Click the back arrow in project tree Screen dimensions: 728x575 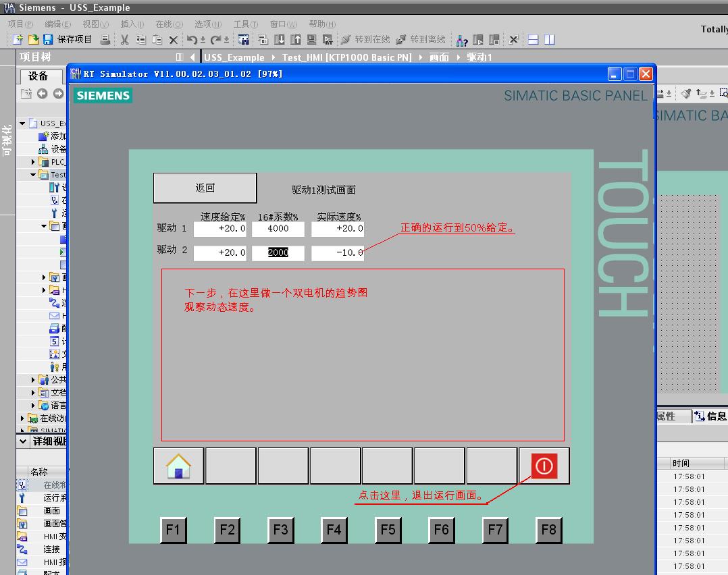[x=43, y=94]
